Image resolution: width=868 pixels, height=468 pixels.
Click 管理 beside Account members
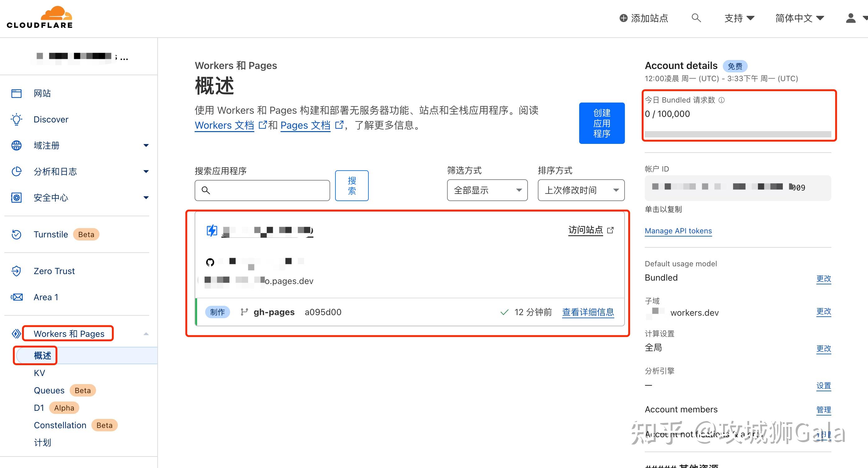824,410
